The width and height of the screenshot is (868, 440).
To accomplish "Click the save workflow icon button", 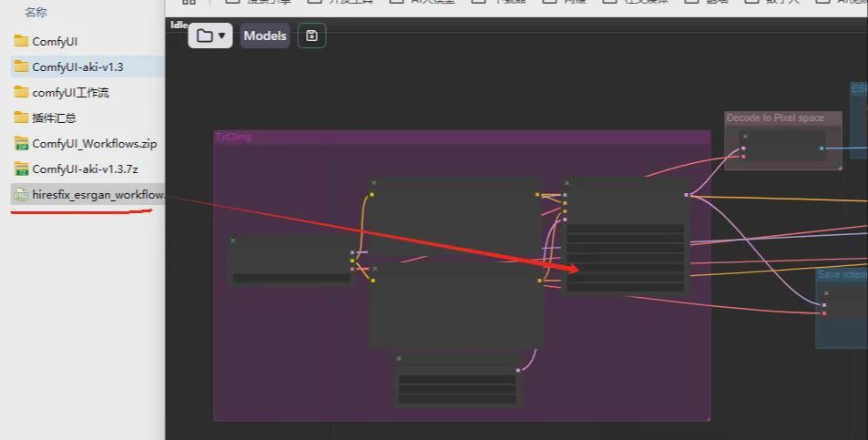I will tap(311, 36).
